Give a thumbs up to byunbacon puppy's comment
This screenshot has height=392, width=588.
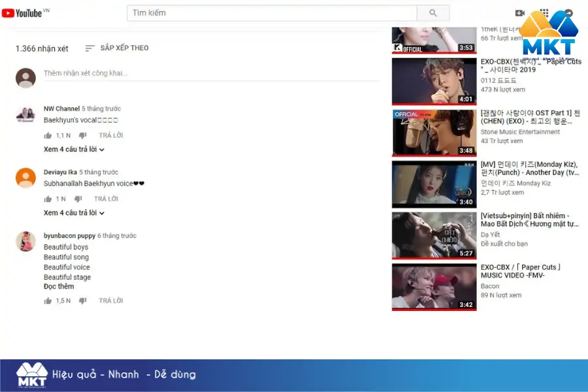tap(48, 301)
